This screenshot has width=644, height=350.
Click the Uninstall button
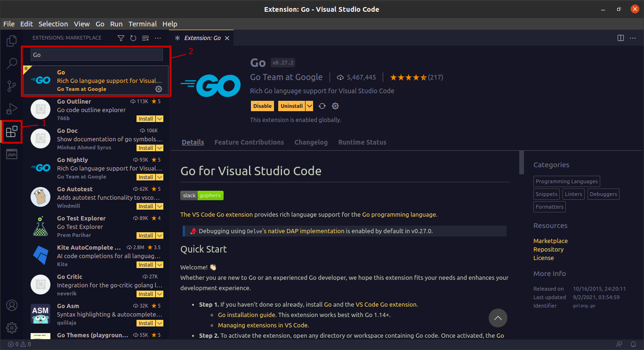[x=292, y=106]
